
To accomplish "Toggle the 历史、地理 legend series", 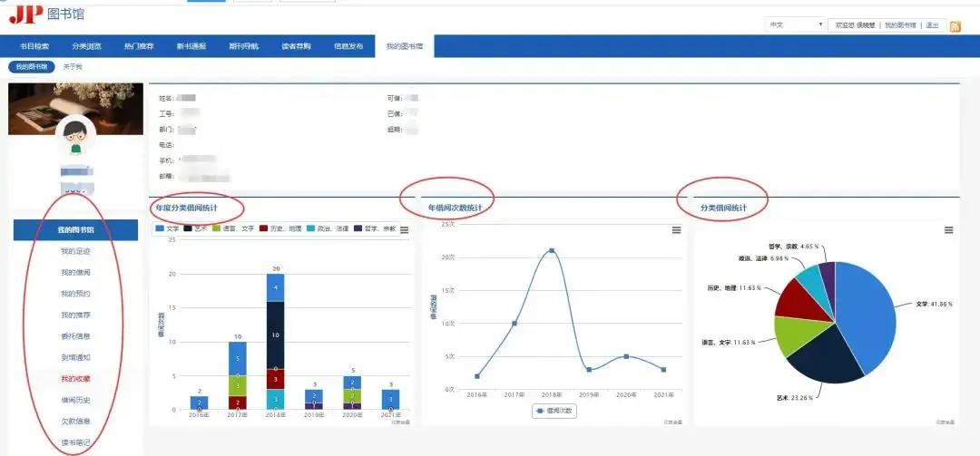I will tap(278, 229).
